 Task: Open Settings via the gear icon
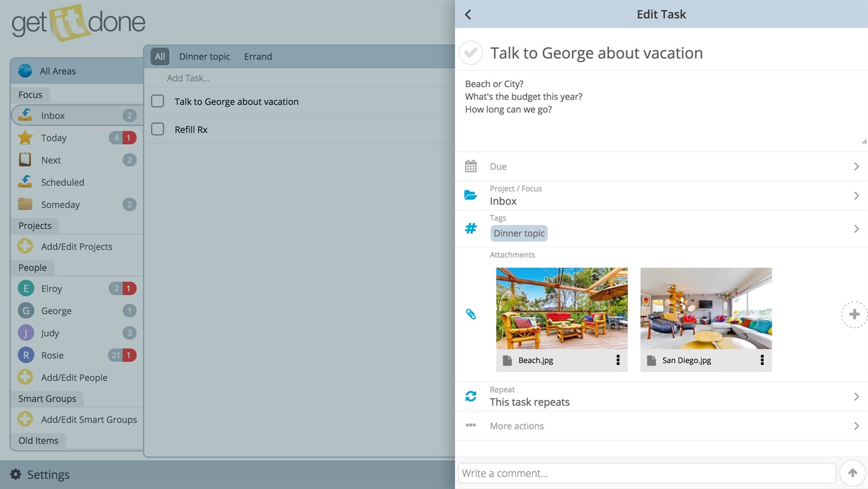[x=14, y=474]
